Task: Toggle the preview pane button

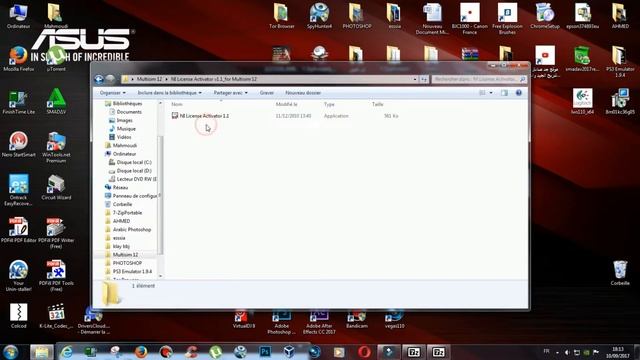Action: click(x=504, y=93)
